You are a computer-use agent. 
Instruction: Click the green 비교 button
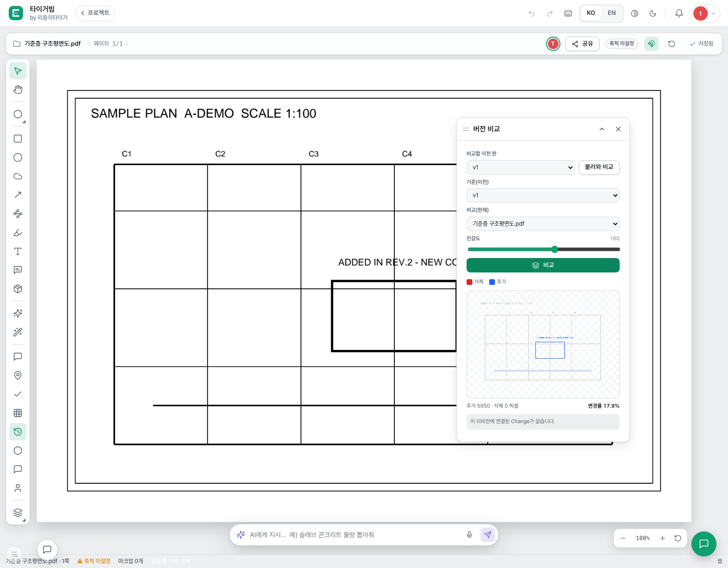[x=543, y=265]
